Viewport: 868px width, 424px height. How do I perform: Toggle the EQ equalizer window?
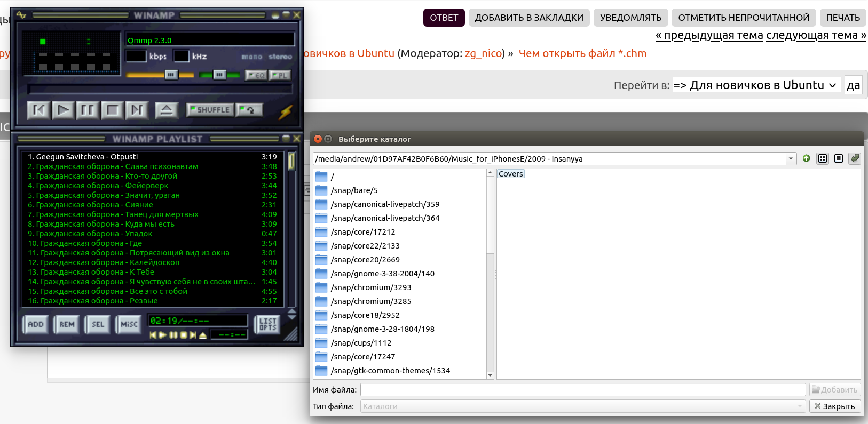tap(256, 75)
